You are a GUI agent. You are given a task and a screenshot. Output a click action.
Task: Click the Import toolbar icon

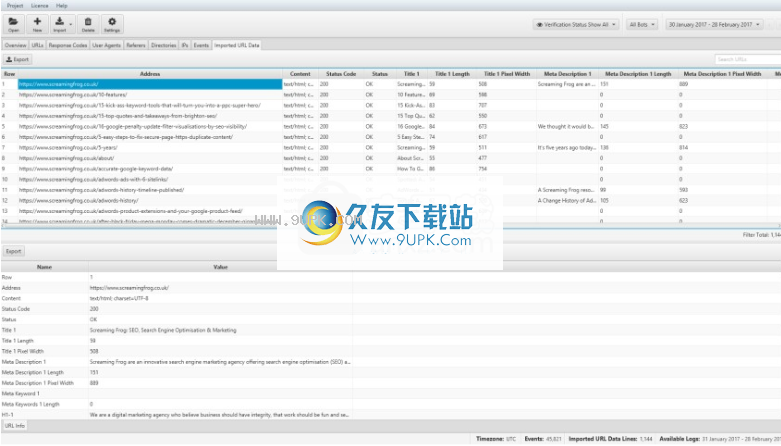click(x=62, y=24)
